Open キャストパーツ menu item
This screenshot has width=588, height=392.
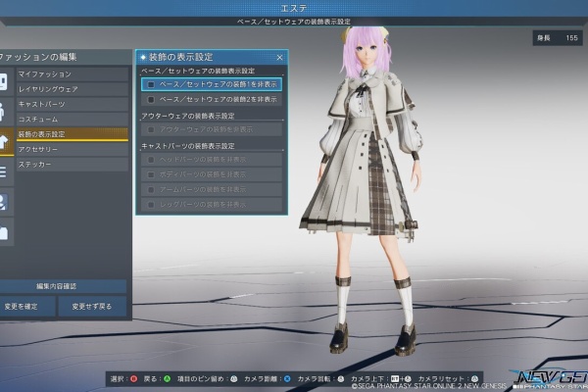tap(73, 104)
